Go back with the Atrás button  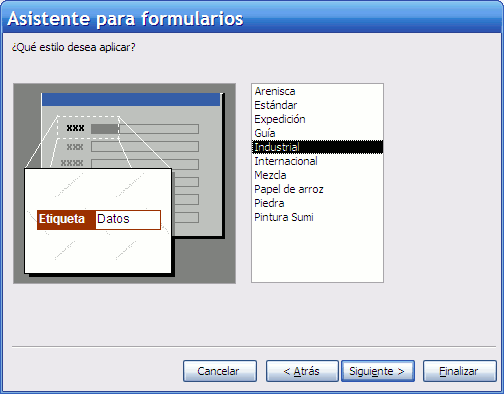point(302,371)
